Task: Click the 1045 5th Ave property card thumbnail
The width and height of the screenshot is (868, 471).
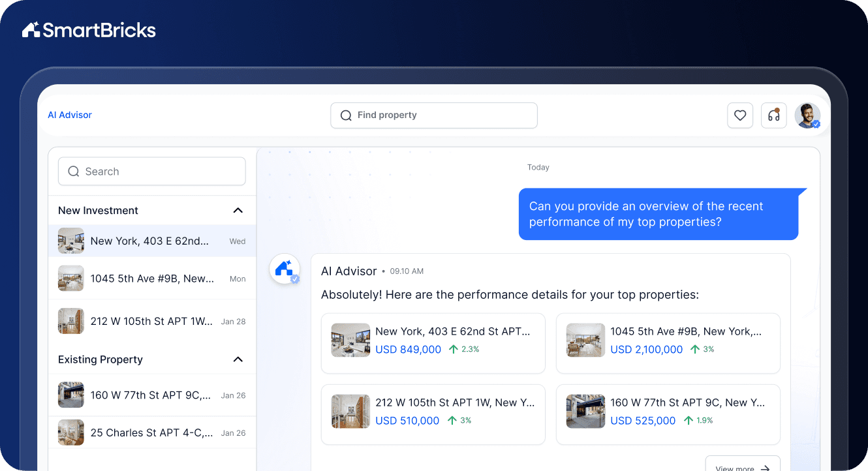Action: click(585, 340)
